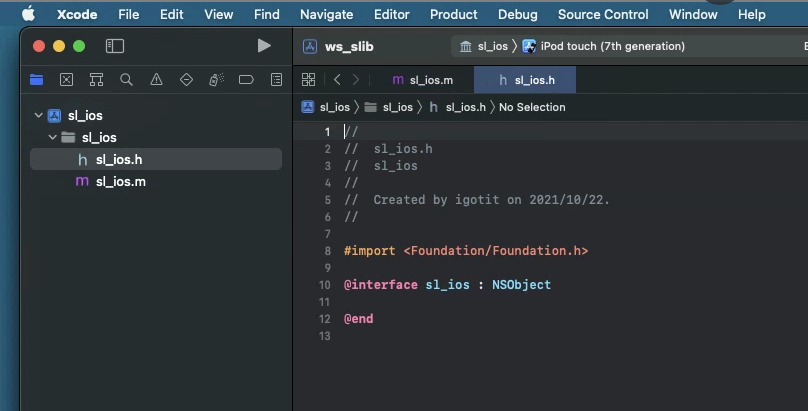
Task: Click <Foundation/Foundation.h> in the code
Action: pyautogui.click(x=496, y=251)
